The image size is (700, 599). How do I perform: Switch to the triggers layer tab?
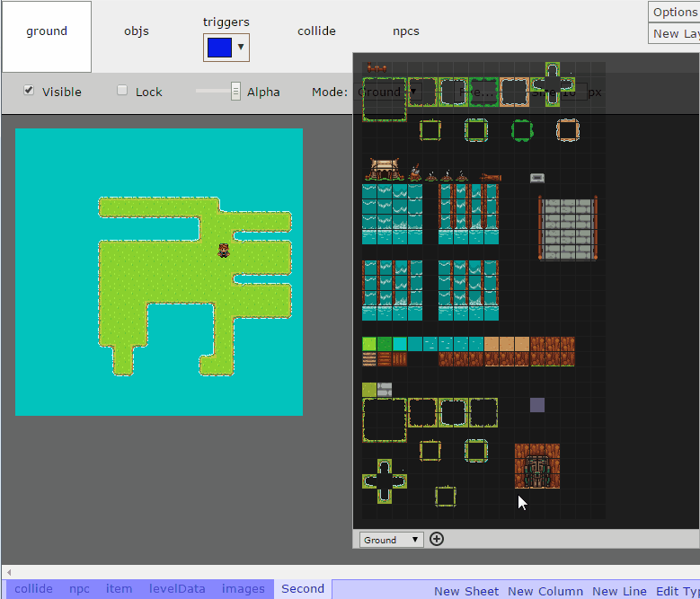click(226, 22)
